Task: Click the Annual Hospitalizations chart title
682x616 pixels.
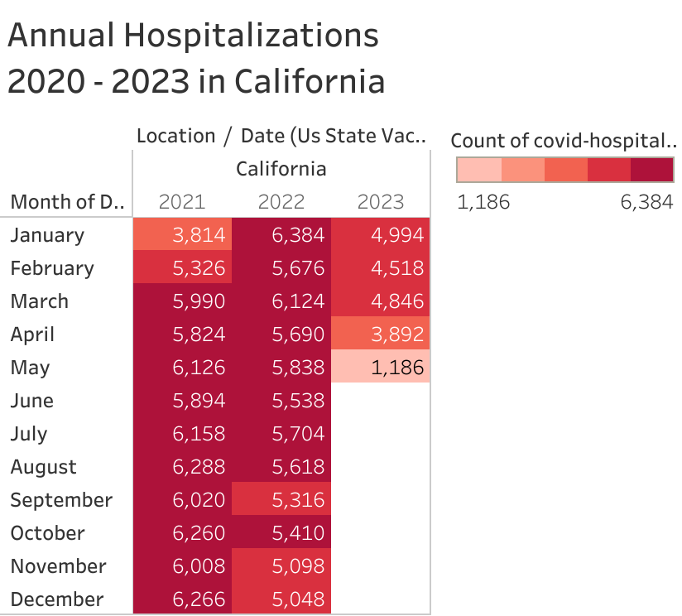Action: click(196, 58)
